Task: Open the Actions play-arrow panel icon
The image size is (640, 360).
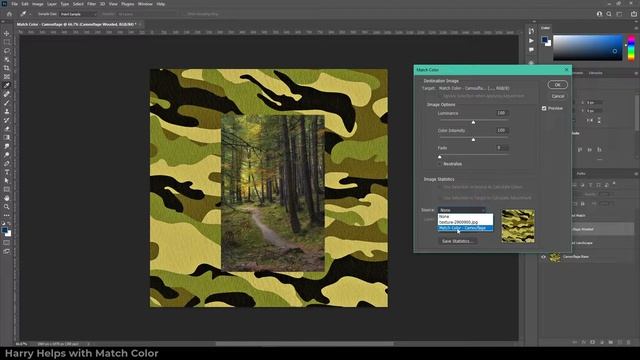Action: pos(531,41)
